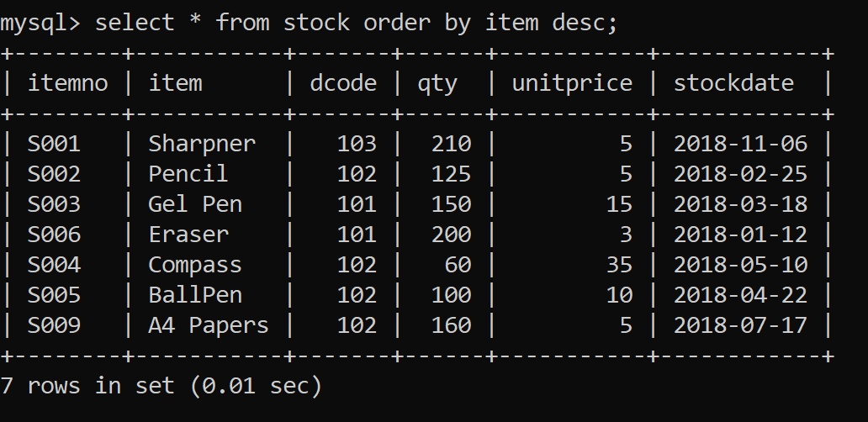Viewport: 868px width, 422px height.
Task: Click the stockdate column header
Action: (733, 83)
